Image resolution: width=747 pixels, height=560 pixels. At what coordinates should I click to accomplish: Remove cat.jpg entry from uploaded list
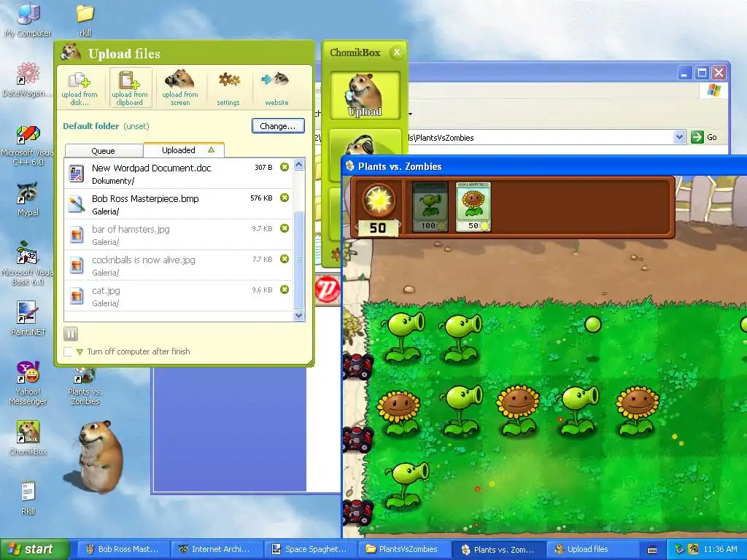(x=285, y=289)
